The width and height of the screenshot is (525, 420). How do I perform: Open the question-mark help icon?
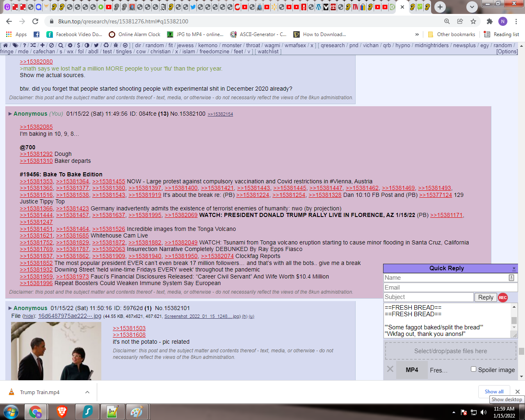25,46
